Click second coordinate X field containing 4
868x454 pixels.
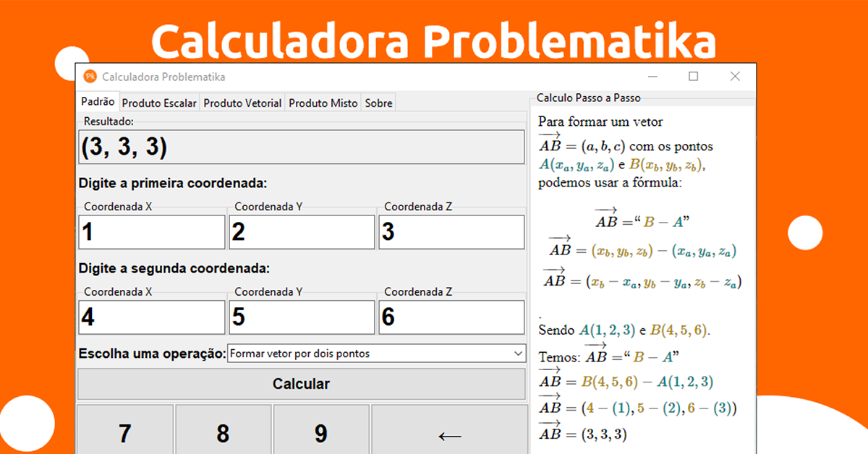152,317
